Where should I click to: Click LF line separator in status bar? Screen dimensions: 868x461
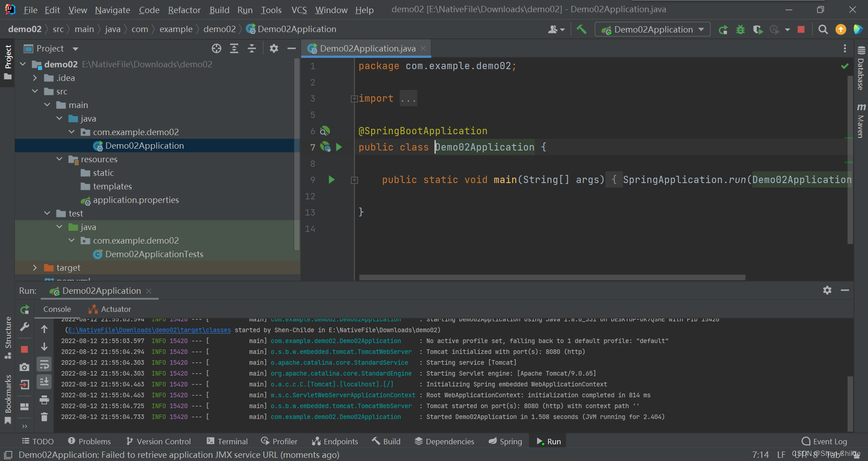(781, 455)
